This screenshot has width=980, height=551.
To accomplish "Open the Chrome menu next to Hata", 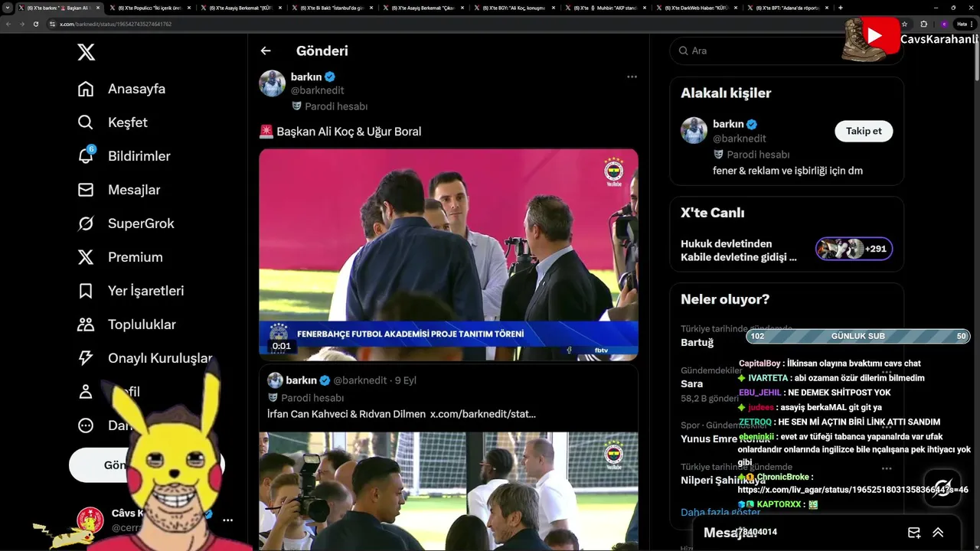I will (x=972, y=24).
